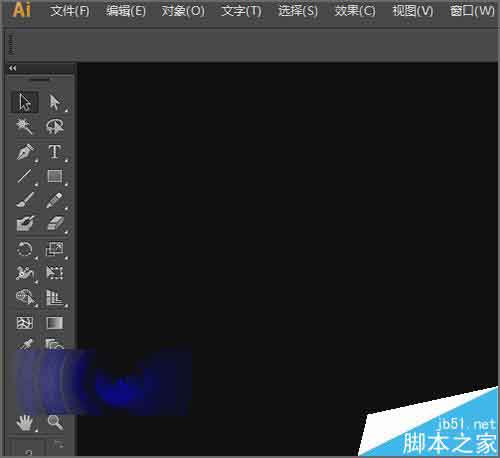Activate the Type tool

(54, 152)
